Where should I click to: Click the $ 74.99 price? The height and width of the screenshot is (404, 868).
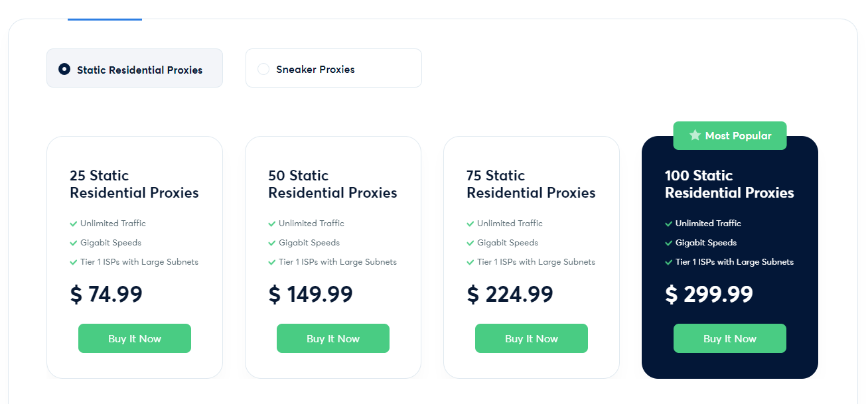coord(106,294)
